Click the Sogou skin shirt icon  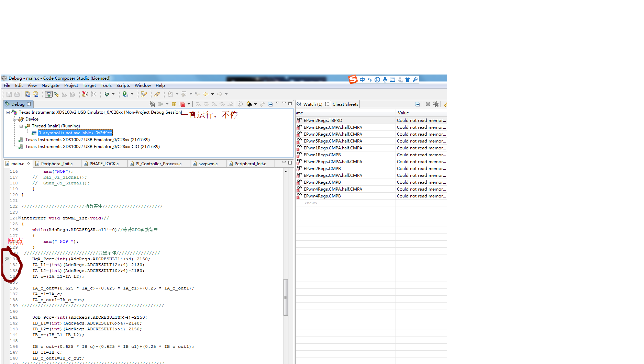click(x=408, y=80)
